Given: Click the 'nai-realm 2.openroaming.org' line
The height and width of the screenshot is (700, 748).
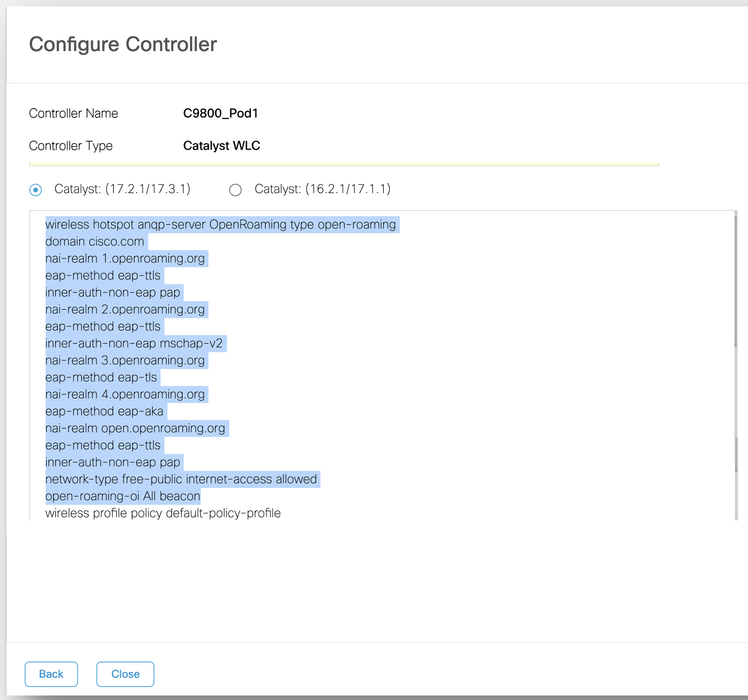Looking at the screenshot, I should click(125, 310).
